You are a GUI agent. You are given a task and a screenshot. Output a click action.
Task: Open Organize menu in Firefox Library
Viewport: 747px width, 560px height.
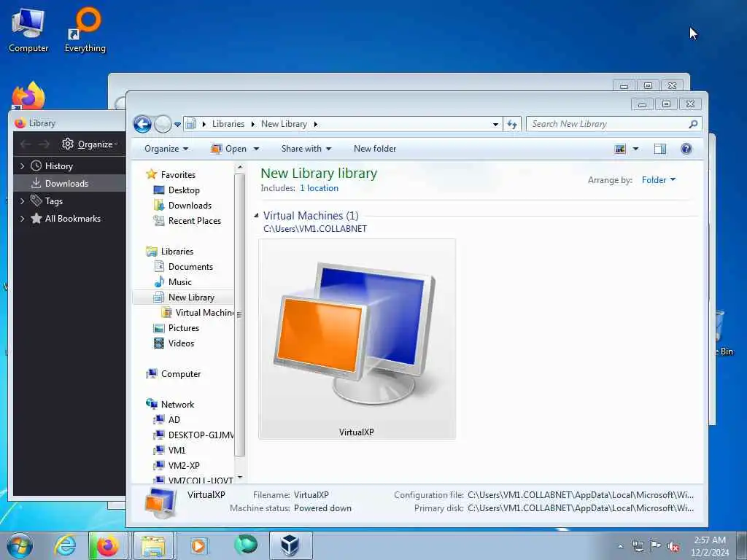coord(90,144)
